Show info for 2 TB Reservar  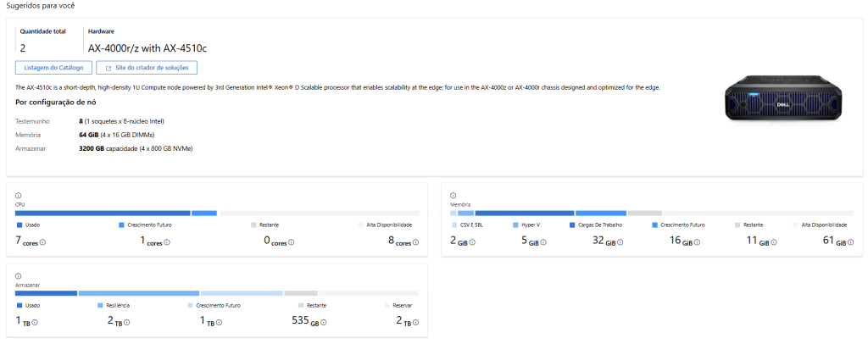415,323
